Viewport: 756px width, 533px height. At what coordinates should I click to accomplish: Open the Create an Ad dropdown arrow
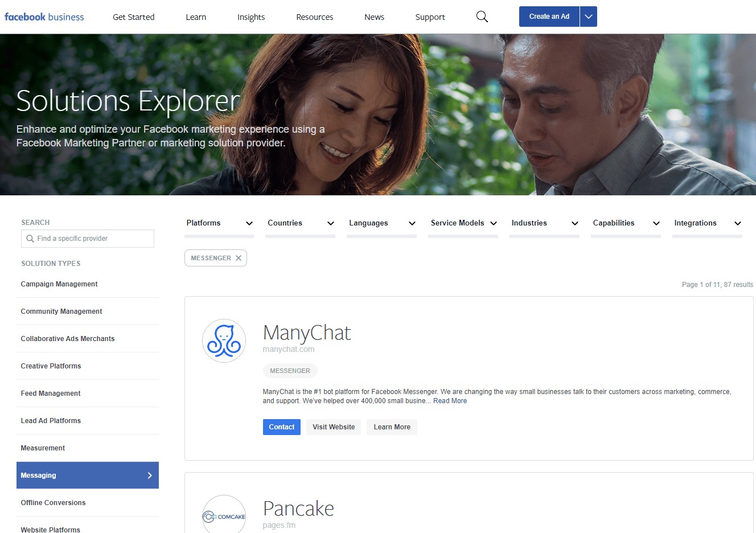point(589,17)
